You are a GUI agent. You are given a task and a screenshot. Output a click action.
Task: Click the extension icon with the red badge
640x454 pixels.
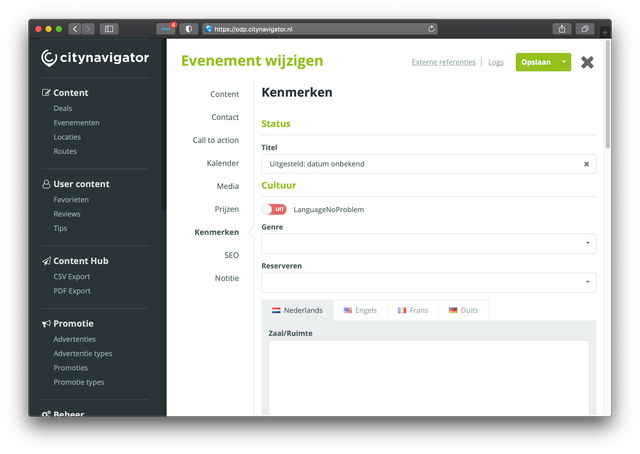coord(166,29)
